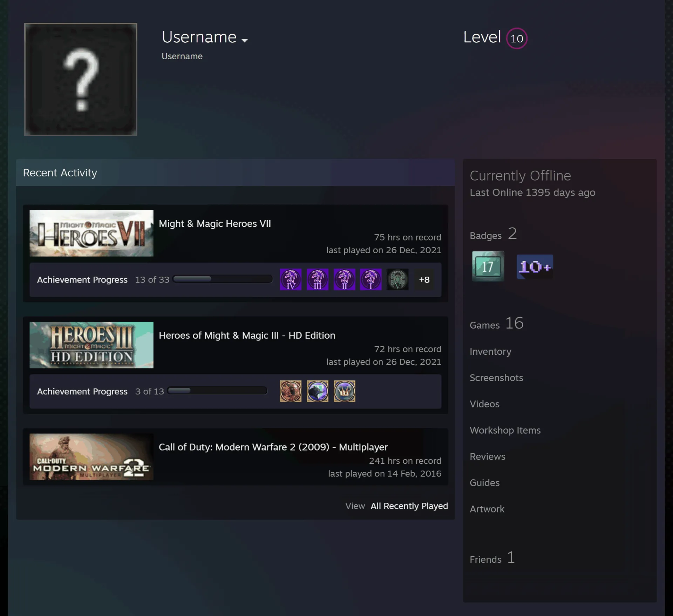This screenshot has height=616, width=673.
Task: Open the Call of Duty: Modern Warfare 2 Multiplayer title
Action: click(x=273, y=447)
